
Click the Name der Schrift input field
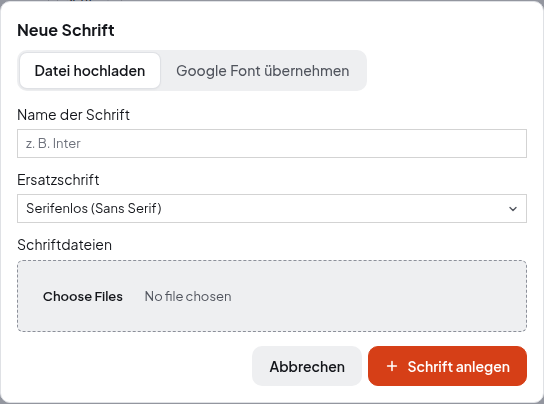coord(272,143)
